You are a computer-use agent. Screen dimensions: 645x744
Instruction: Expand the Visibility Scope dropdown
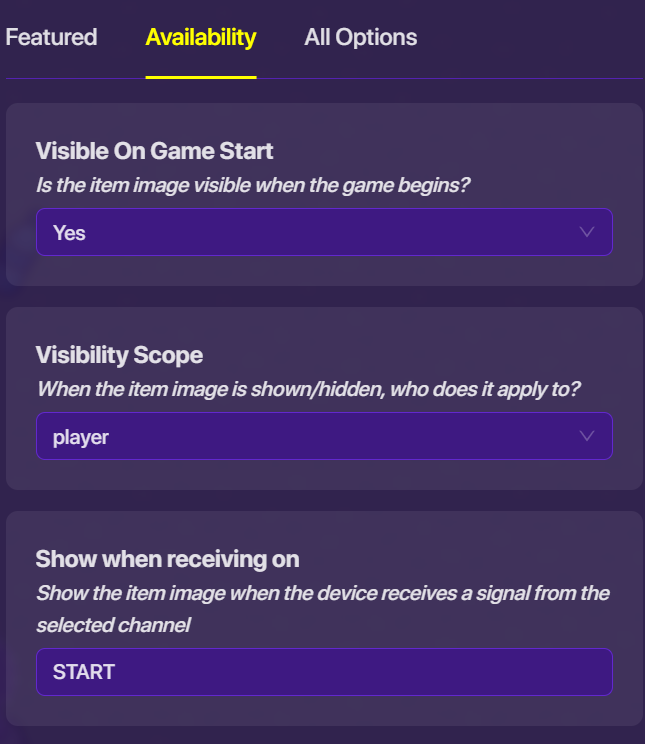(323, 436)
